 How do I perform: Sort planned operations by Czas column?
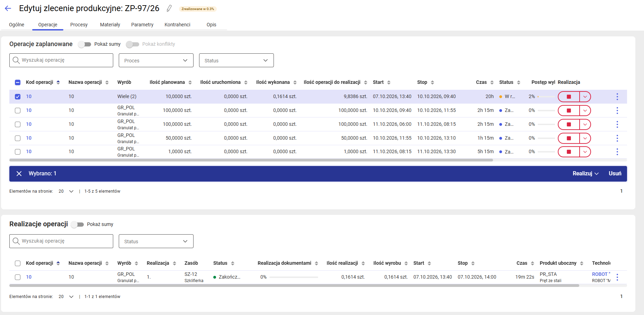[x=492, y=82]
